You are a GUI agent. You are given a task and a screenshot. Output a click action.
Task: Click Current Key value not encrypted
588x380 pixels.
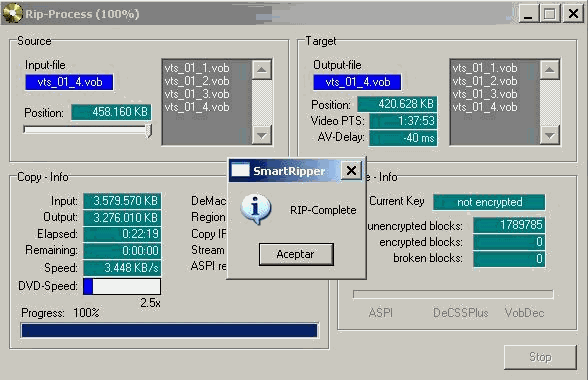coord(489,202)
